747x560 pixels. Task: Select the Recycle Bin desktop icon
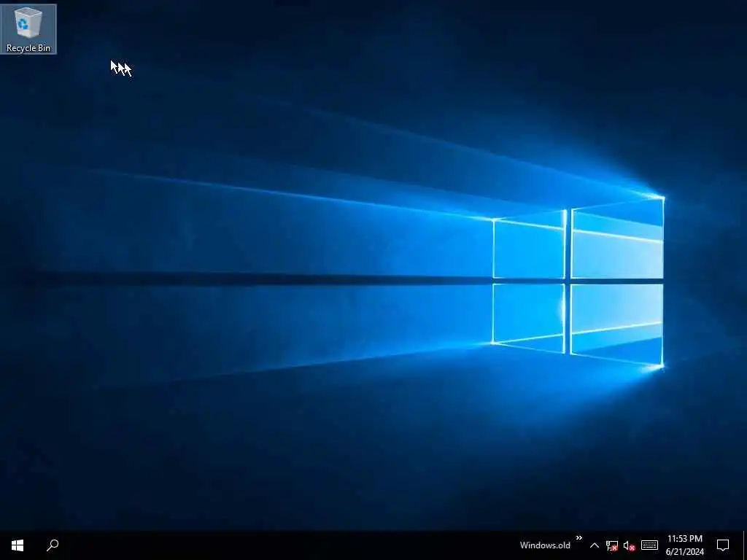pyautogui.click(x=28, y=28)
